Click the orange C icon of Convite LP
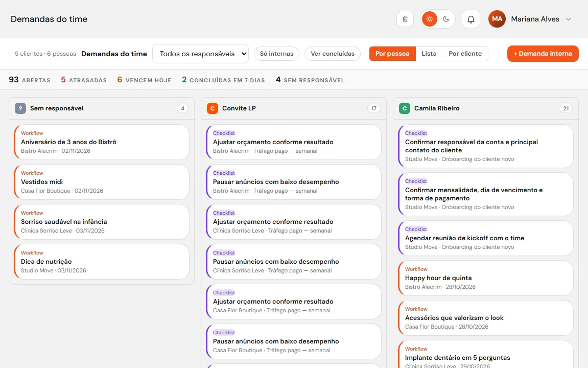The width and height of the screenshot is (588, 368). pos(212,108)
